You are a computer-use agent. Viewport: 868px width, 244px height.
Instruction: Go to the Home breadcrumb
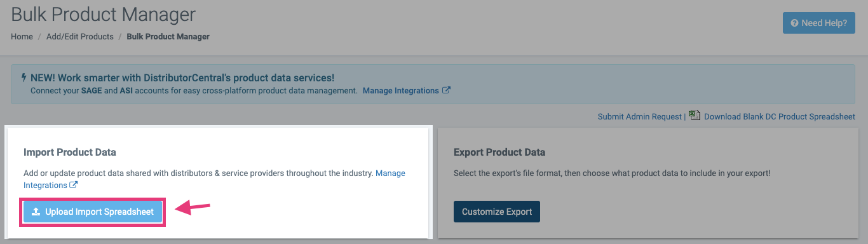22,37
